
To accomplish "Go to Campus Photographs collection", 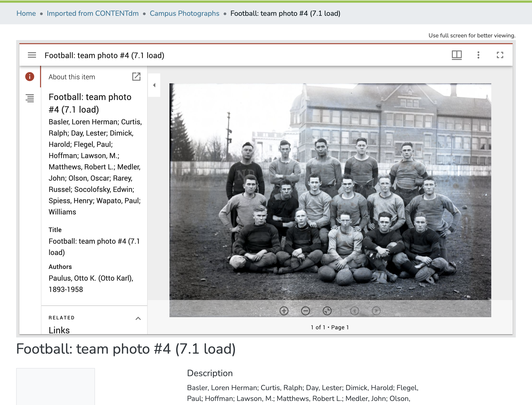I will [x=185, y=14].
